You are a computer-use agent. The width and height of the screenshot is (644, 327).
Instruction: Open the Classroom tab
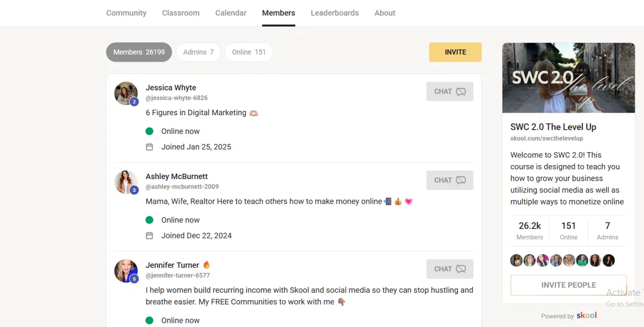point(181,13)
